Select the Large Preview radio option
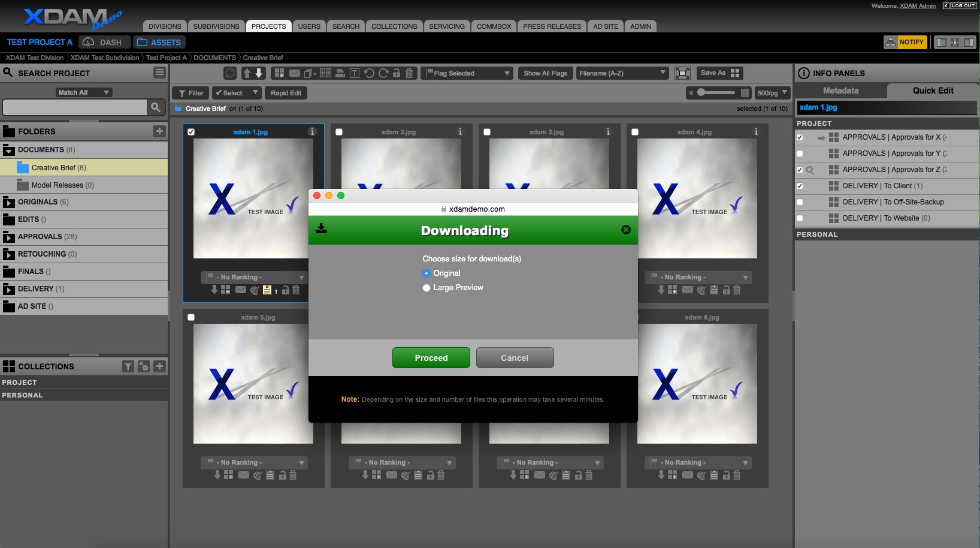Screen dimensions: 980x548 click(427, 288)
